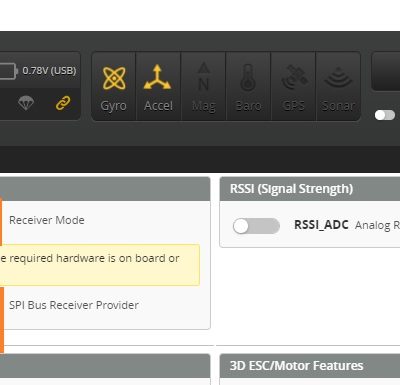Click the yellow required hardware note box
This screenshot has width=400, height=385.
[x=100, y=265]
